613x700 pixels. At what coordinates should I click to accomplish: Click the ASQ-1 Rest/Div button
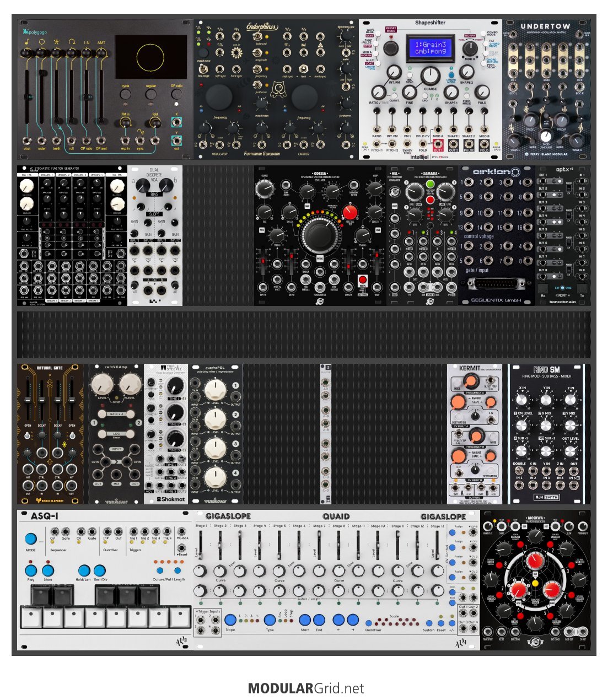(x=100, y=570)
